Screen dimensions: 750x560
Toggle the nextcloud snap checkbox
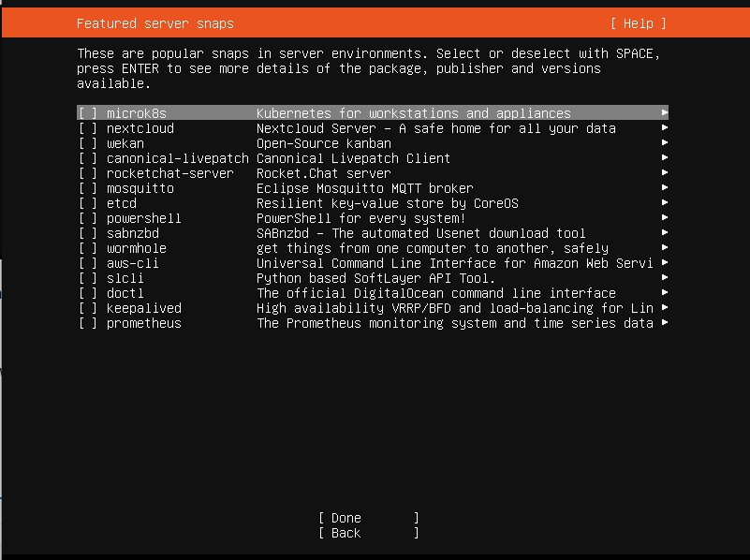88,128
